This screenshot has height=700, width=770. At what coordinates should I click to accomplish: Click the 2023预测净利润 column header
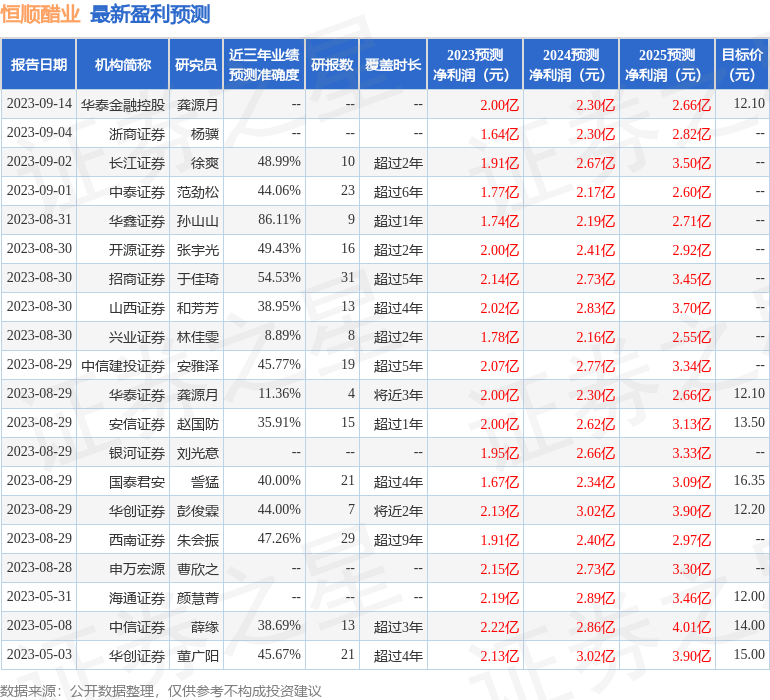(x=475, y=64)
